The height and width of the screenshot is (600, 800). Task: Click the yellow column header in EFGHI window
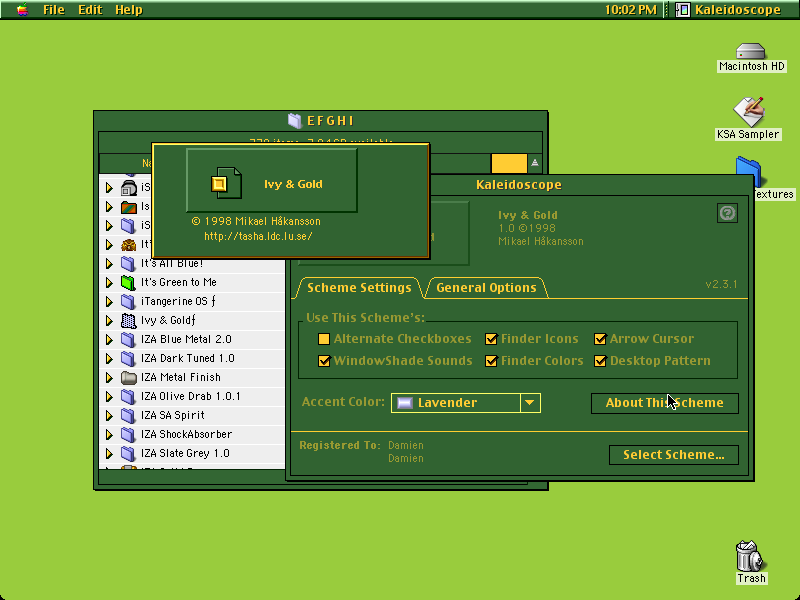pyautogui.click(x=509, y=163)
